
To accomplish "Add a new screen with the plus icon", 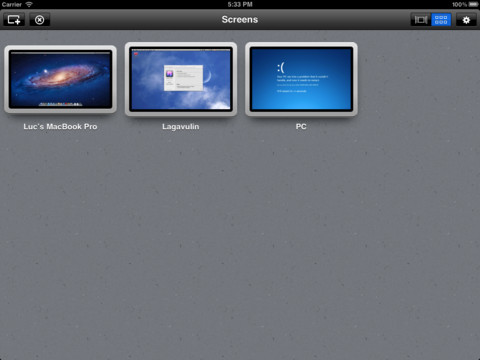I will (x=14, y=20).
